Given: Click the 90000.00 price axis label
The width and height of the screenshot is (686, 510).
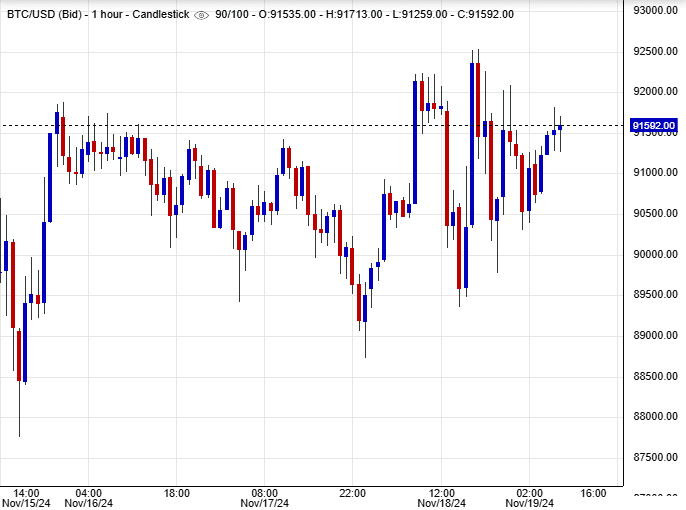Looking at the screenshot, I should click(655, 254).
